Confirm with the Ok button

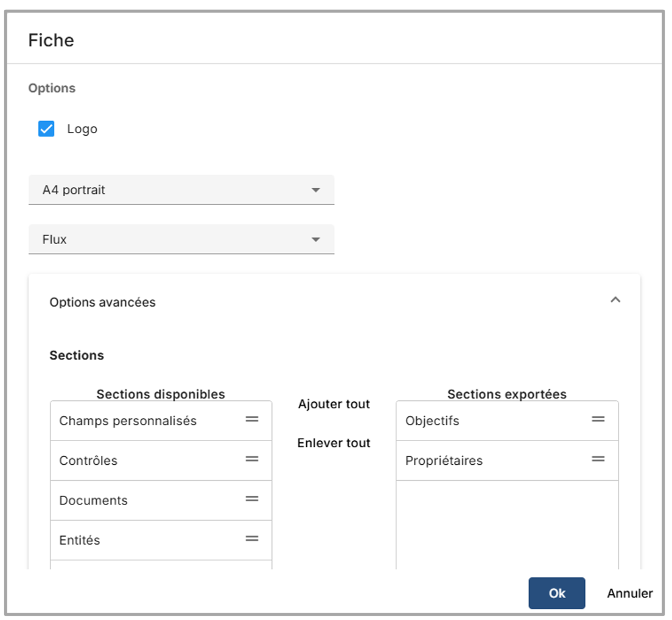[x=556, y=593]
